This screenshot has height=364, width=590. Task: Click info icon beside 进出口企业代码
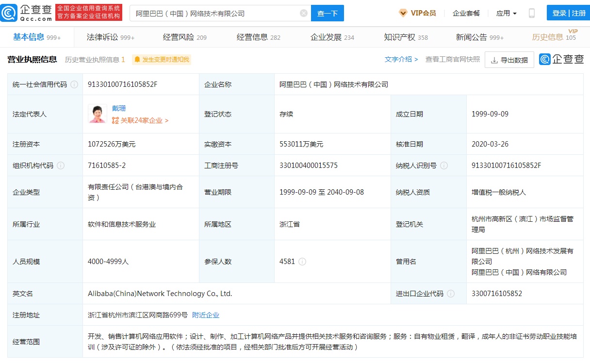451,294
